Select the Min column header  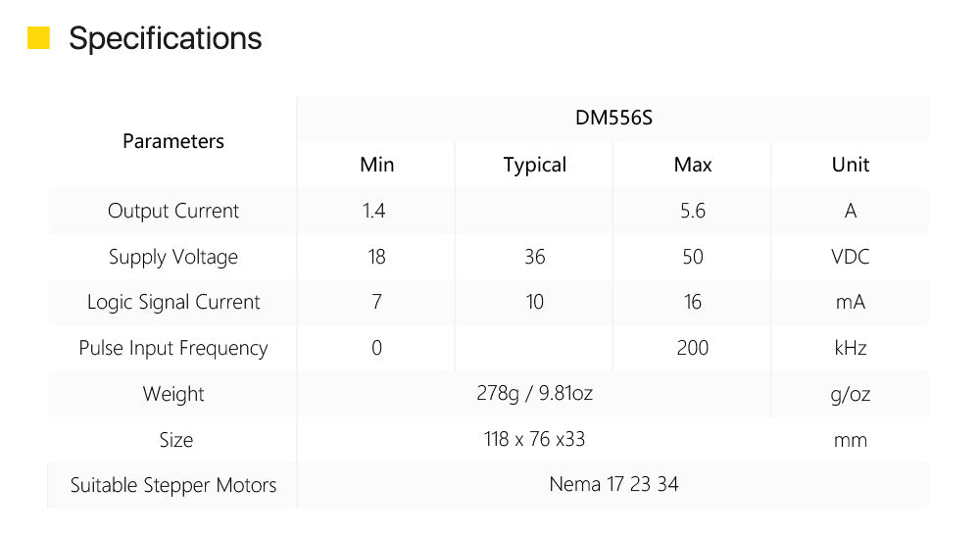tap(376, 165)
